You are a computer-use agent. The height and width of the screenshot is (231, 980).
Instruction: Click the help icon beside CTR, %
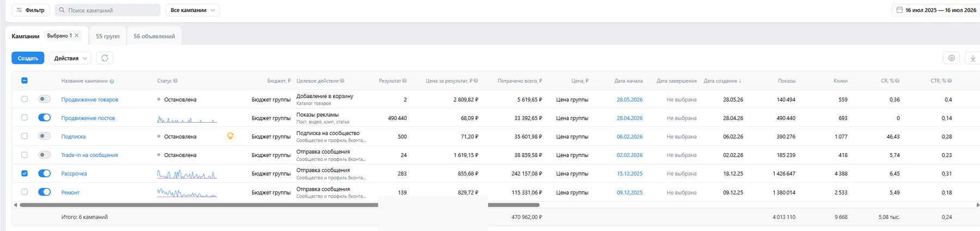950,81
